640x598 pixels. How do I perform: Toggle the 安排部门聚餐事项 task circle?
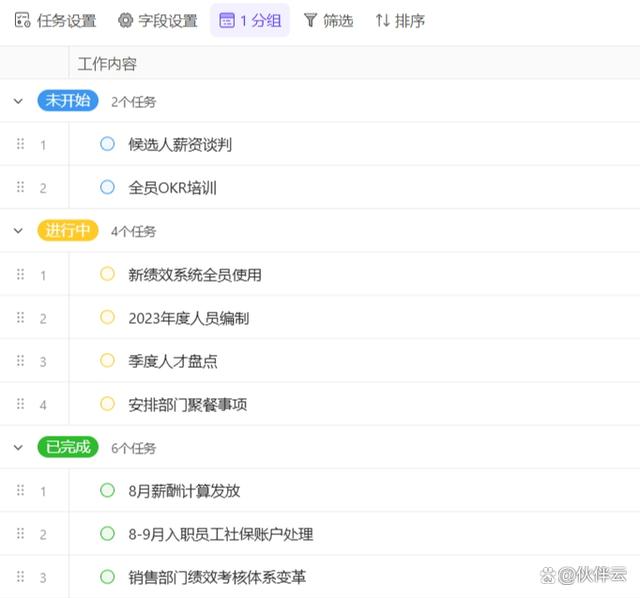[x=107, y=404]
